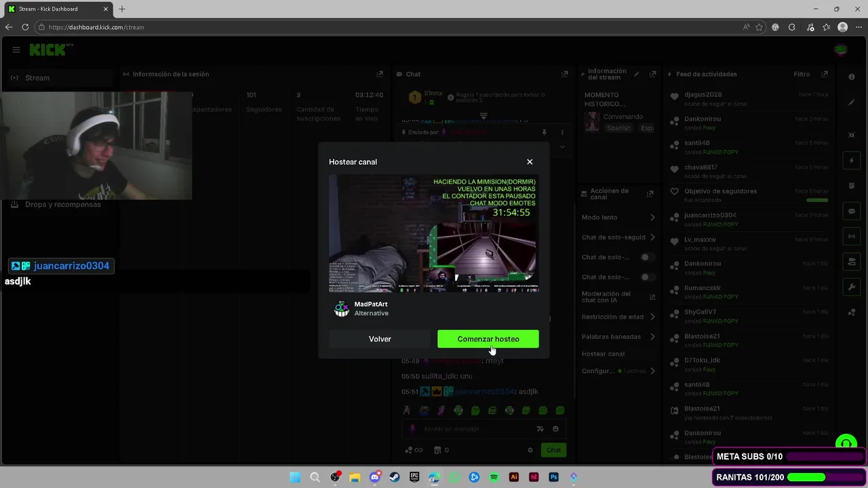Image resolution: width=868 pixels, height=488 pixels.
Task: Add page to favorites with star icon
Action: pyautogui.click(x=759, y=27)
